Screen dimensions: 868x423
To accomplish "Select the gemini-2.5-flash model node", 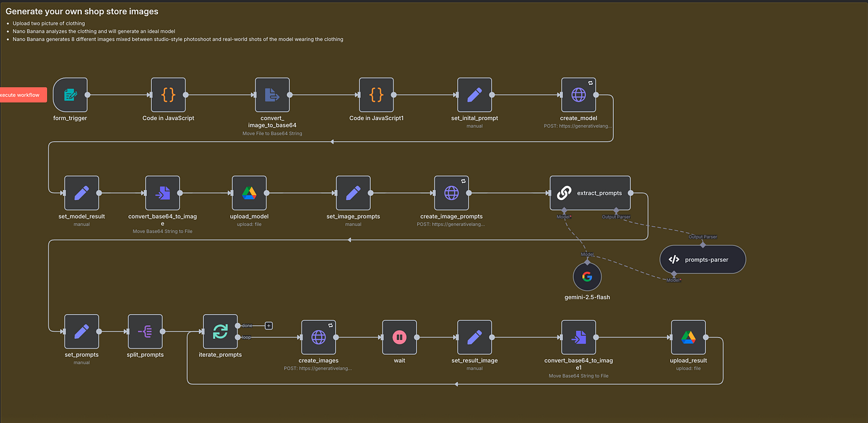I will click(x=587, y=276).
